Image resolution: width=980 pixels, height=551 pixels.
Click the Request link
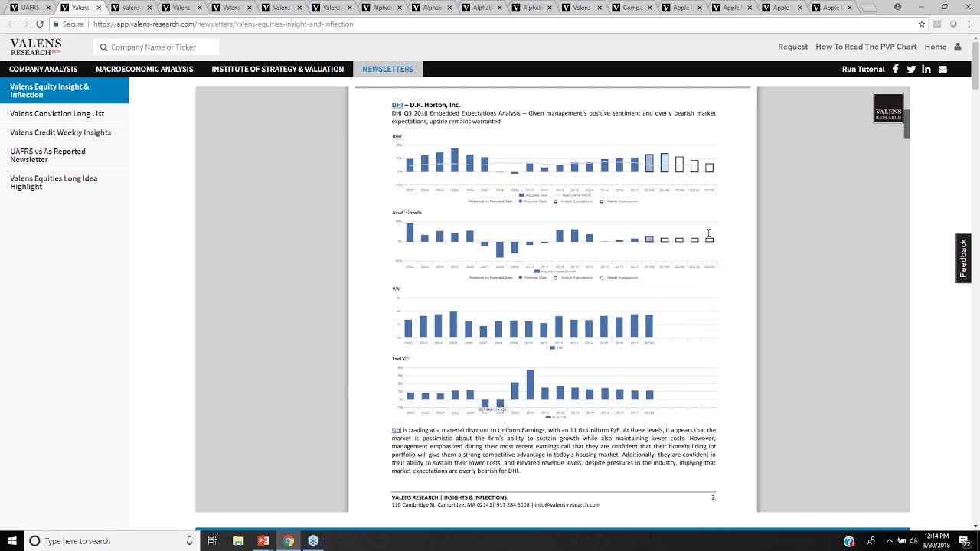pos(792,47)
